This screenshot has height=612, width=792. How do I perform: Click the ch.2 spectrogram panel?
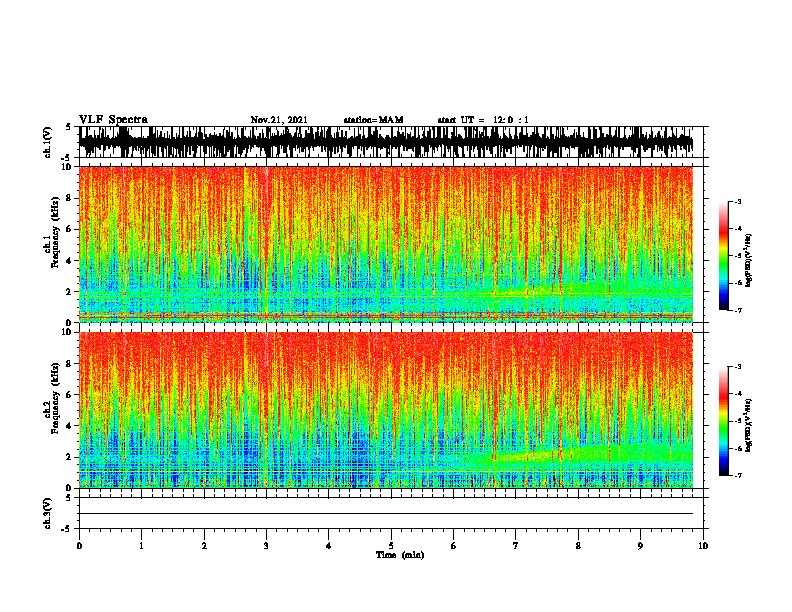(x=386, y=410)
